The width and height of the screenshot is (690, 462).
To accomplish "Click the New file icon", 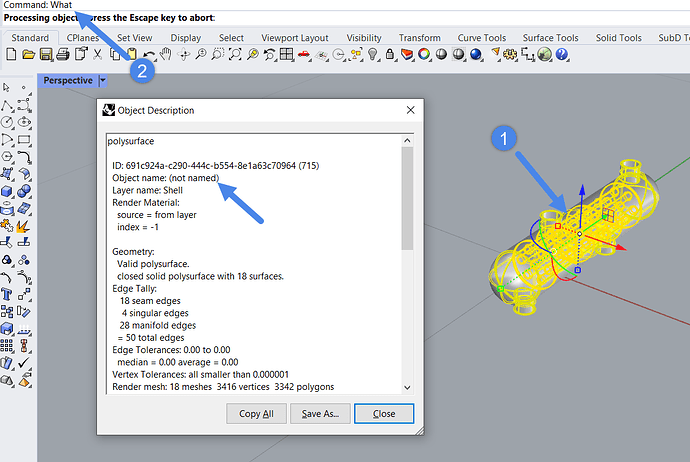I will click(10, 54).
